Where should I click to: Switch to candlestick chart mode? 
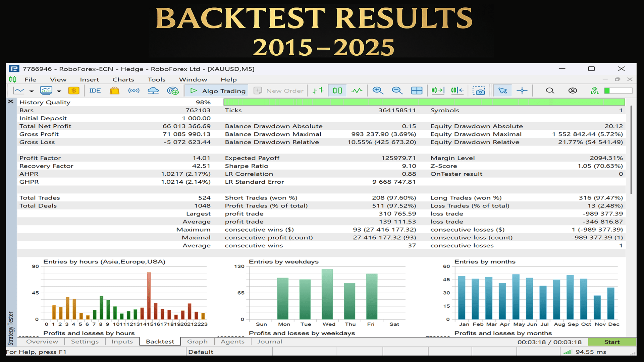pos(337,90)
